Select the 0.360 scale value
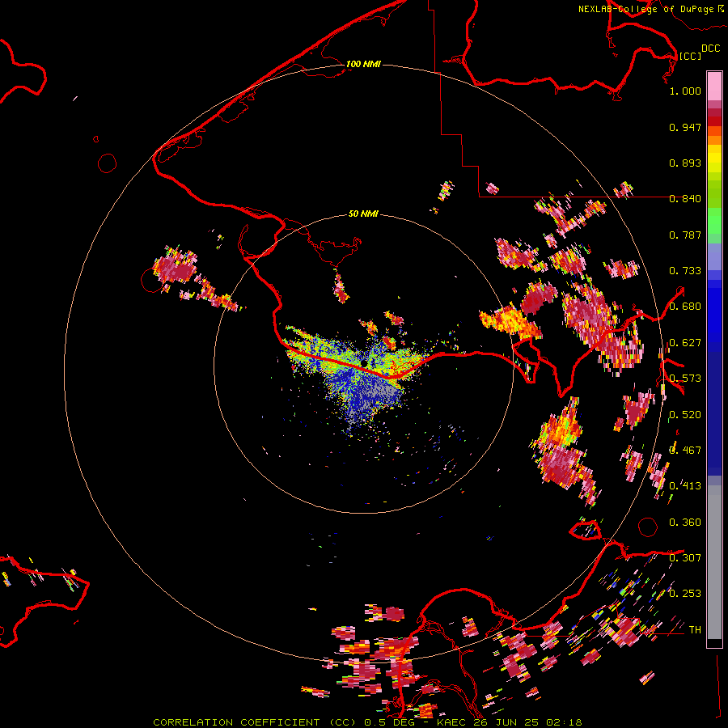The width and height of the screenshot is (728, 728). 685,523
